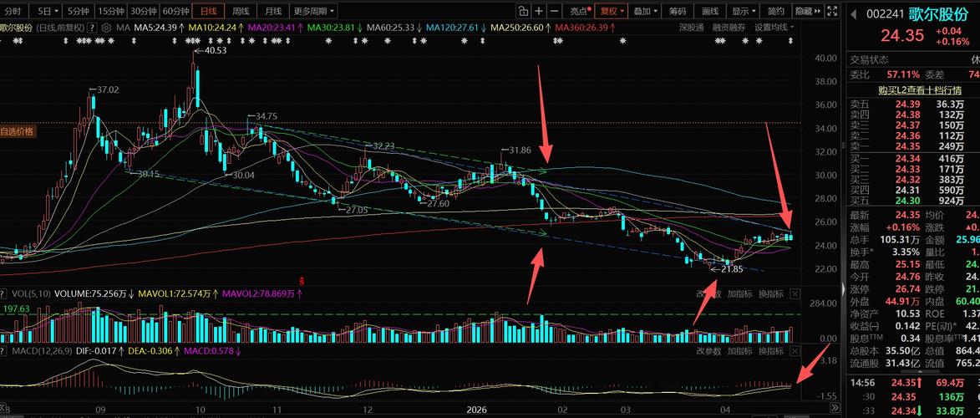
Task: Open MA settings gear icon
Action: click(x=107, y=28)
